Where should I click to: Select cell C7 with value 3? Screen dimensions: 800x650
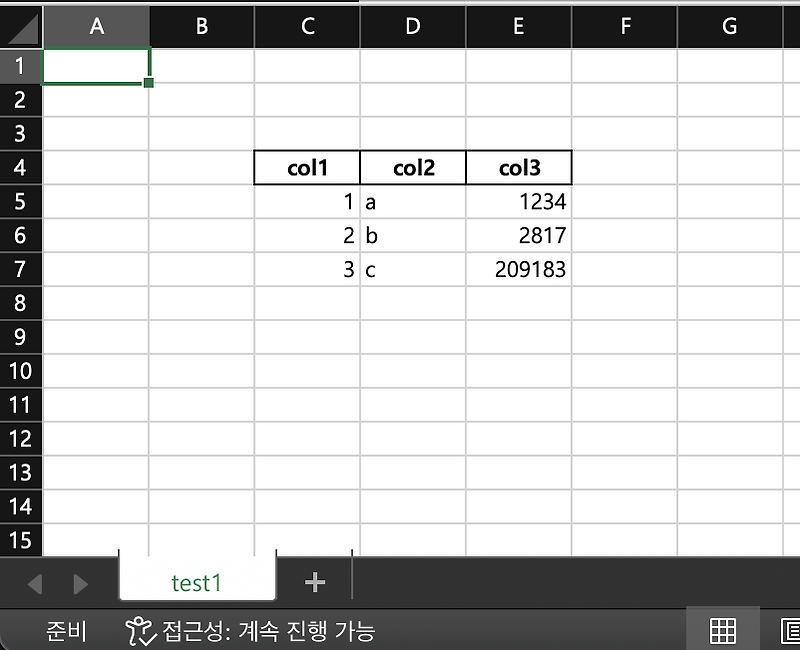(x=307, y=269)
